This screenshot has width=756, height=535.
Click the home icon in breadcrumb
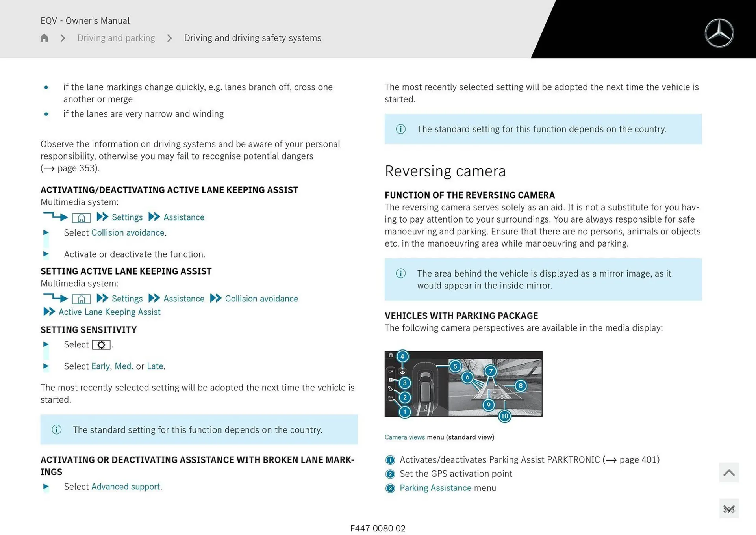pyautogui.click(x=44, y=38)
